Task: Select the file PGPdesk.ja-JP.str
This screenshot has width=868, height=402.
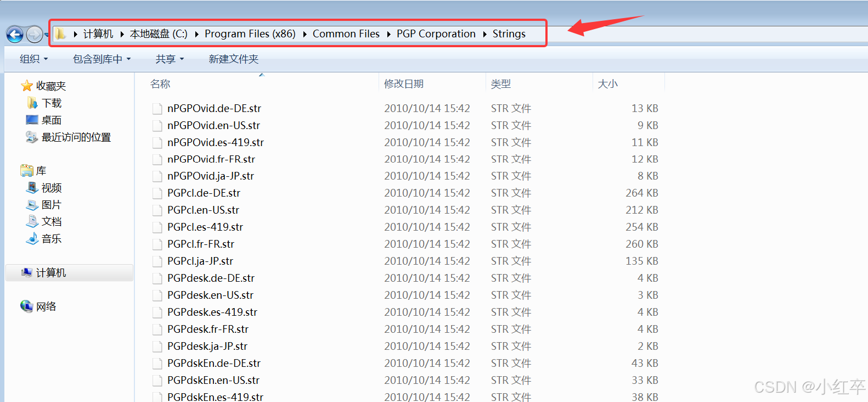Action: (x=207, y=347)
